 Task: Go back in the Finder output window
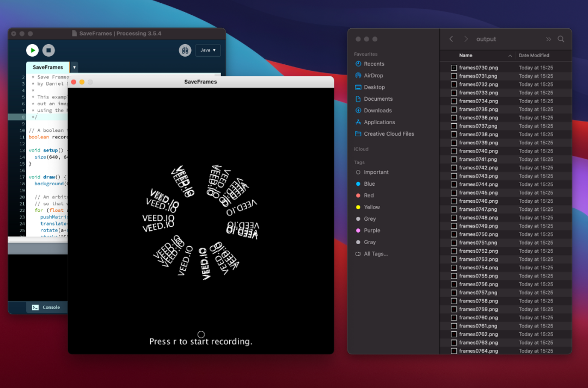451,39
